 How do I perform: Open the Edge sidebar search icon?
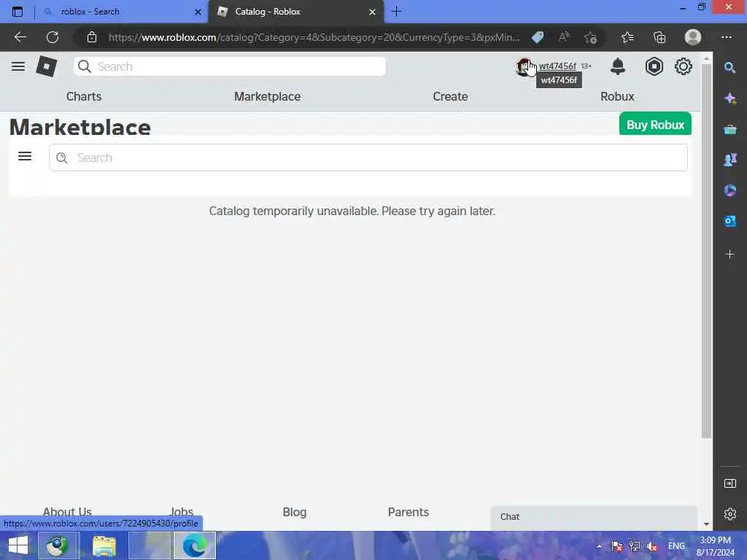(729, 68)
